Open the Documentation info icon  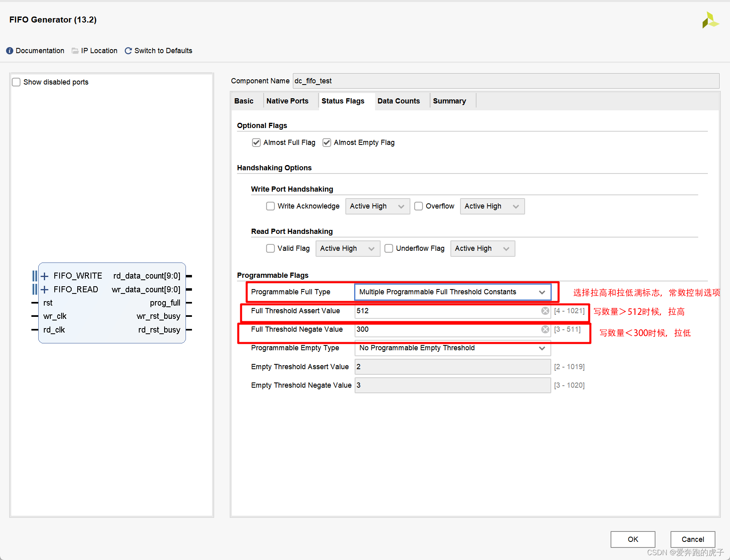10,51
